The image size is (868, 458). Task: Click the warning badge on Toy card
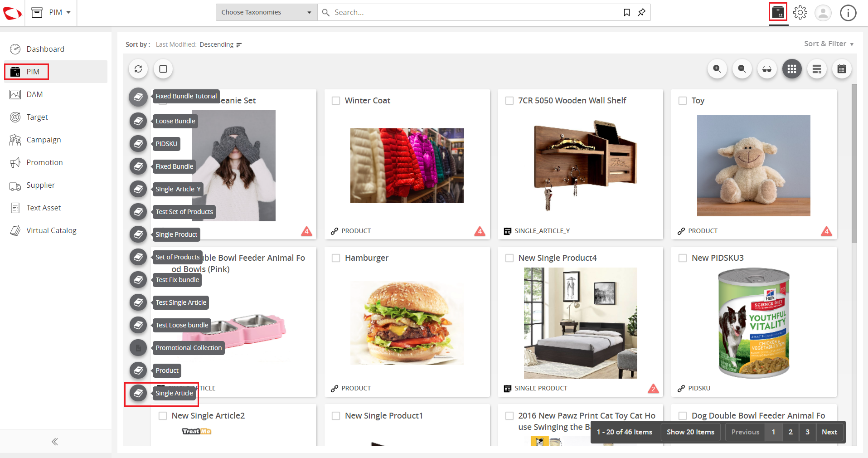coord(826,231)
